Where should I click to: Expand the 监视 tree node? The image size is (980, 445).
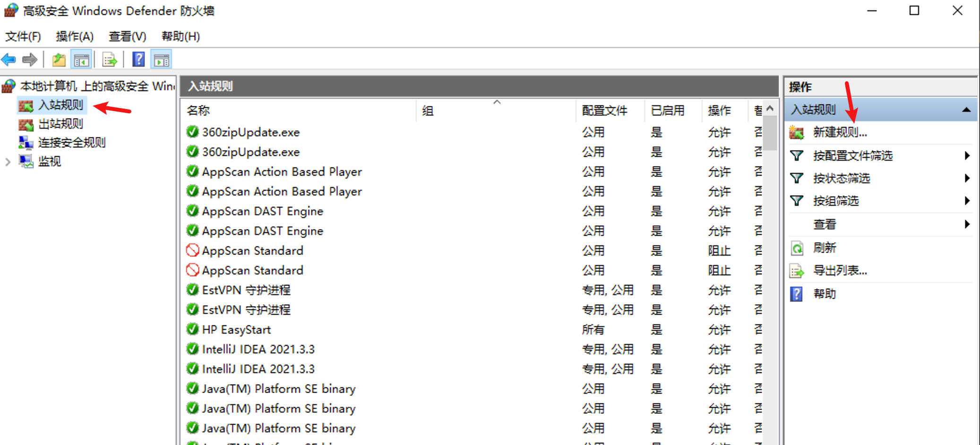8,162
